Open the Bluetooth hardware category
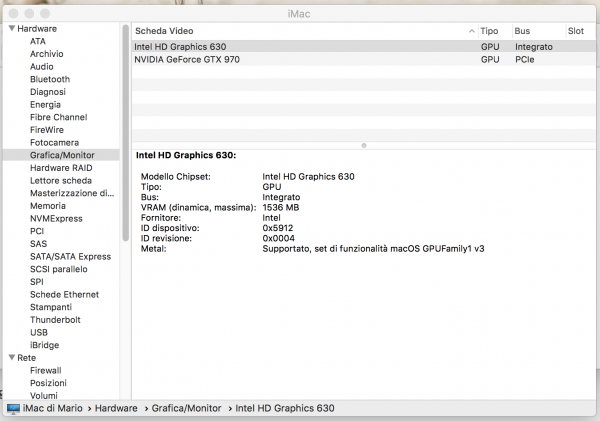600x421 pixels. point(50,79)
